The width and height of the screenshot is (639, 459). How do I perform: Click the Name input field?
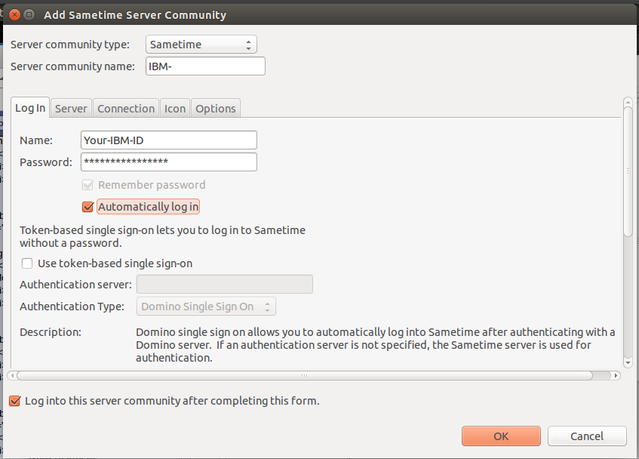click(x=169, y=140)
